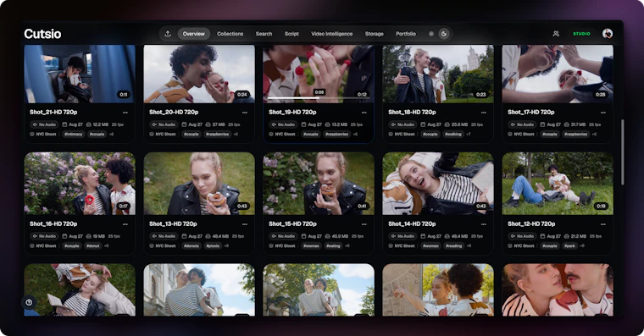The width and height of the screenshot is (644, 336).
Task: Open the Collections tab
Action: (230, 34)
